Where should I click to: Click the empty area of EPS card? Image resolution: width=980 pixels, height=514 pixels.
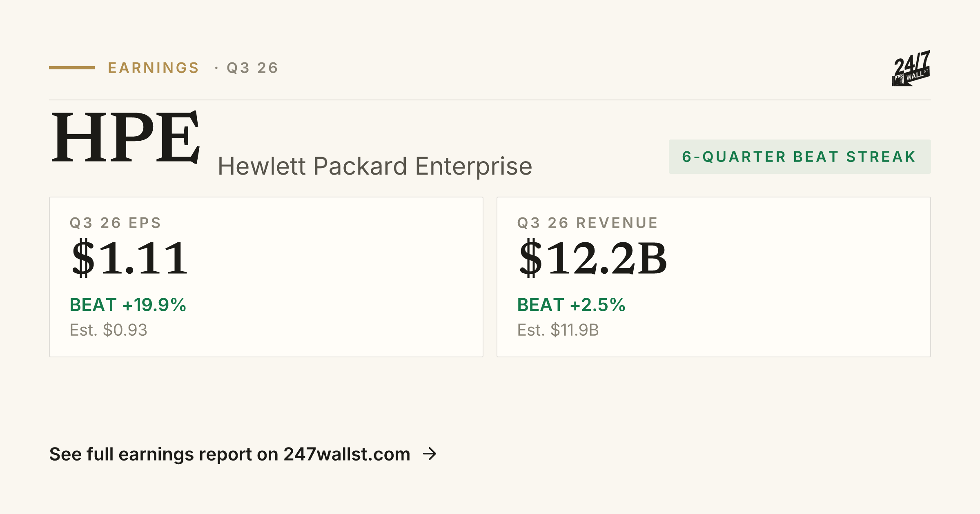(x=335, y=277)
